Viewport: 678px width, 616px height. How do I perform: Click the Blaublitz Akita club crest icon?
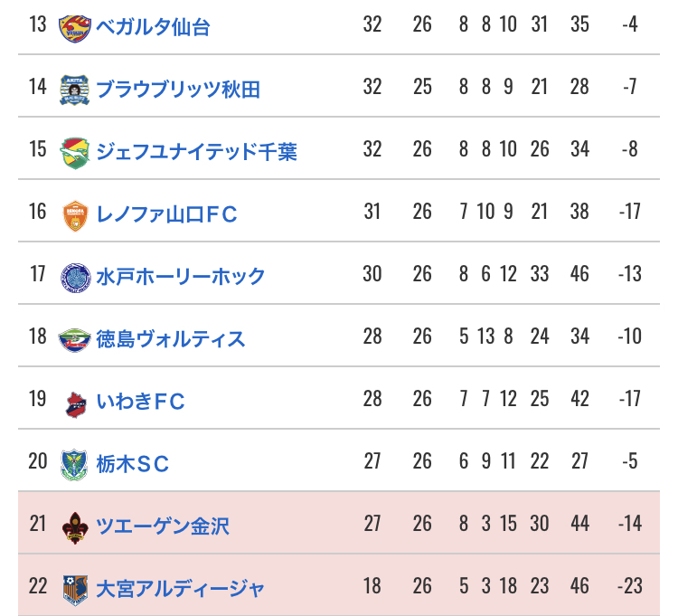point(75,90)
